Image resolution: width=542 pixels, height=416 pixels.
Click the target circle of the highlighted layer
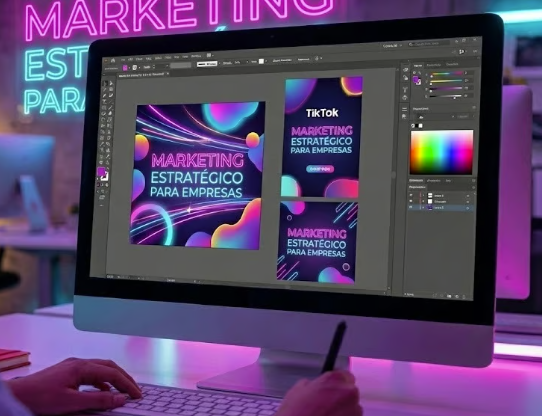click(467, 208)
